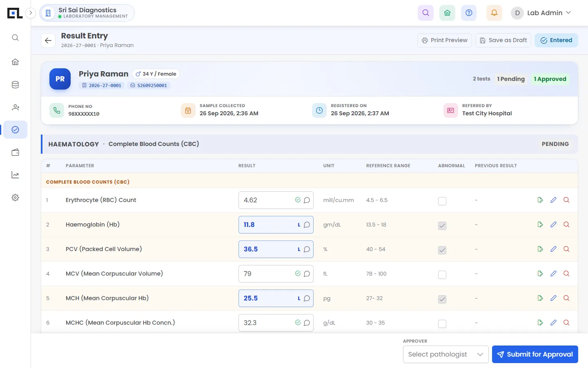This screenshot has width=588, height=368.
Task: Click sample ID S2609250001 tag
Action: click(149, 85)
